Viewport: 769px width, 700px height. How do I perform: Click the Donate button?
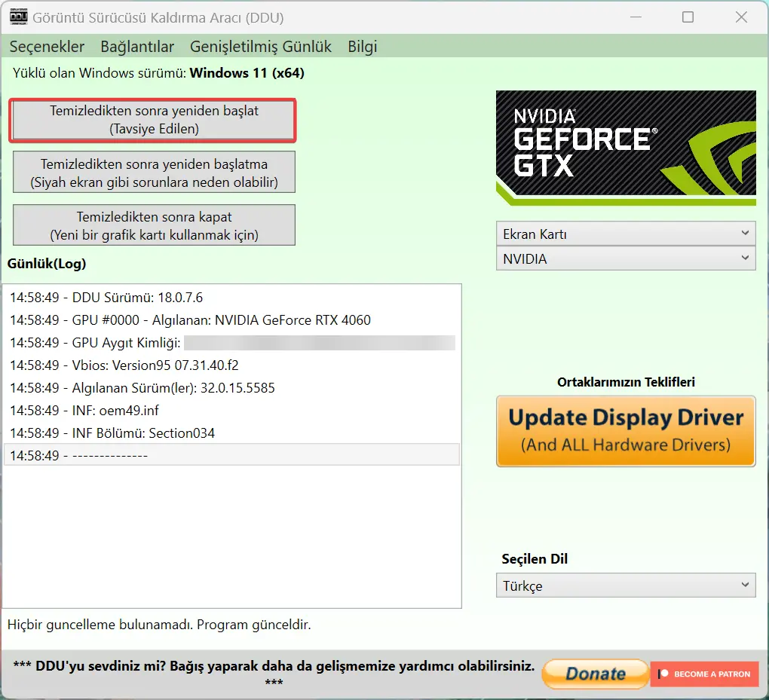pos(596,674)
